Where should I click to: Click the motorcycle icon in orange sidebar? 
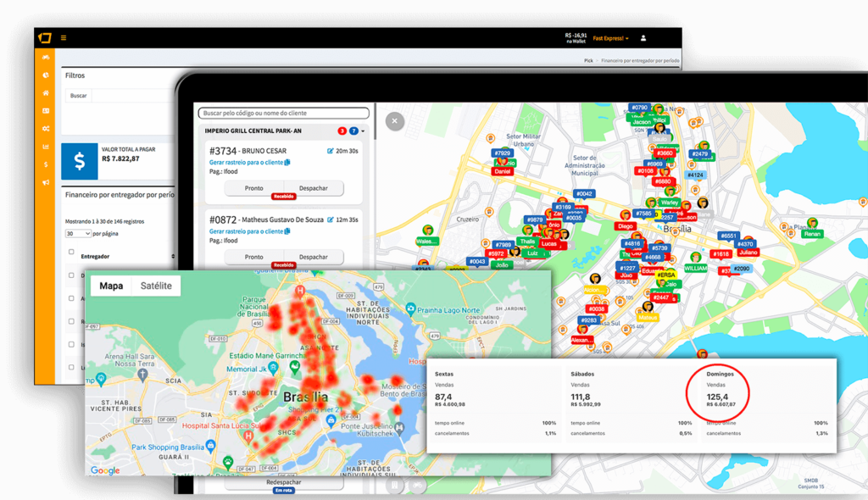46,58
